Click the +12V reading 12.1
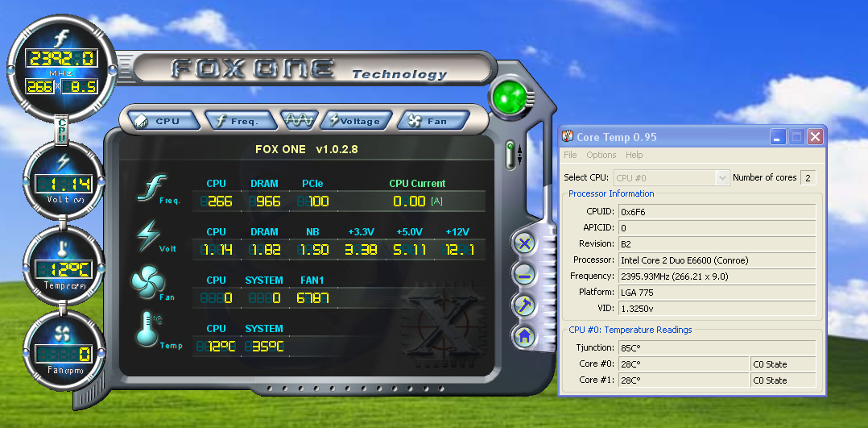Screen dimensions: 868x428 pyautogui.click(x=459, y=250)
